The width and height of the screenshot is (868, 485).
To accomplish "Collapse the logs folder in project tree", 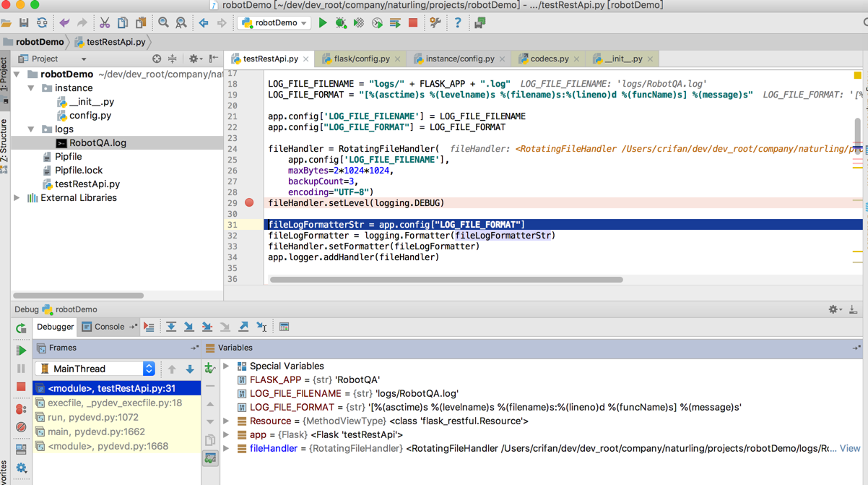I will click(31, 129).
